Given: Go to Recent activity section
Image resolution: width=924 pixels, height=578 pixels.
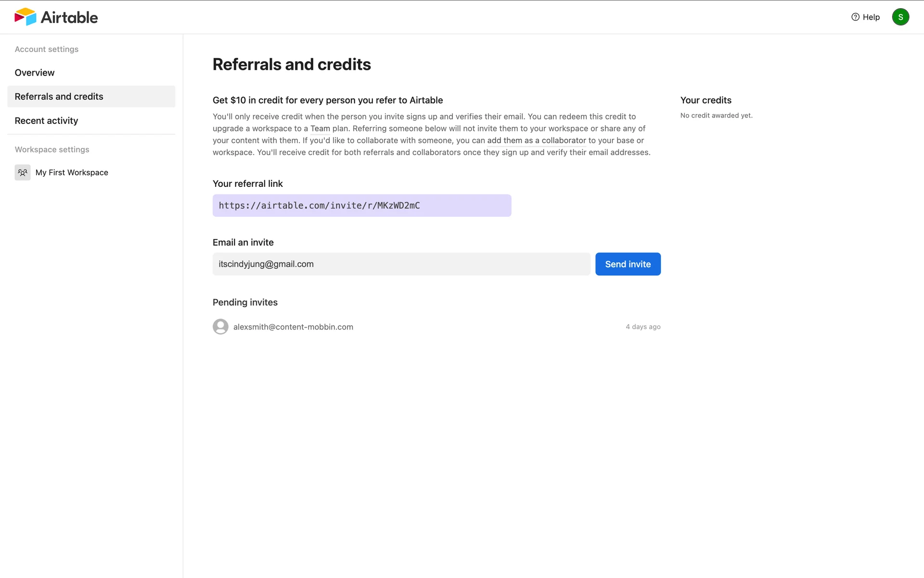Looking at the screenshot, I should tap(46, 121).
